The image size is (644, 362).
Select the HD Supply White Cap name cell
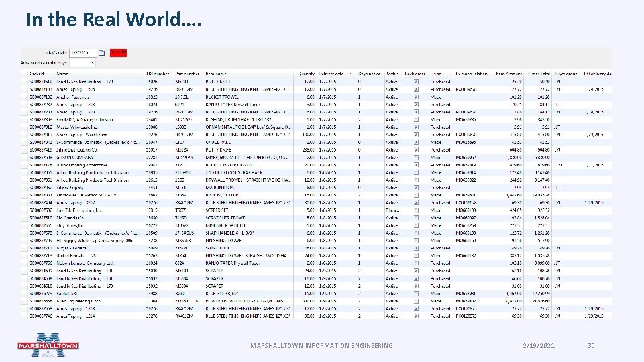[x=95, y=241]
